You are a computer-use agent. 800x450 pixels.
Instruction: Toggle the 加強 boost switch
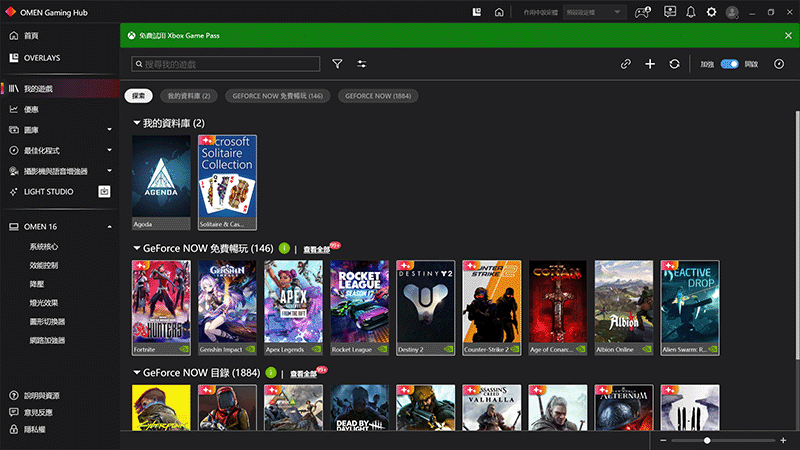[729, 64]
